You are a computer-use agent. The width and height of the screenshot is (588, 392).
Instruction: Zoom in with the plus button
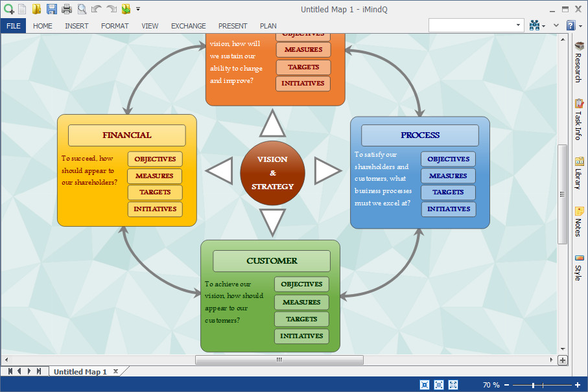pyautogui.click(x=578, y=385)
